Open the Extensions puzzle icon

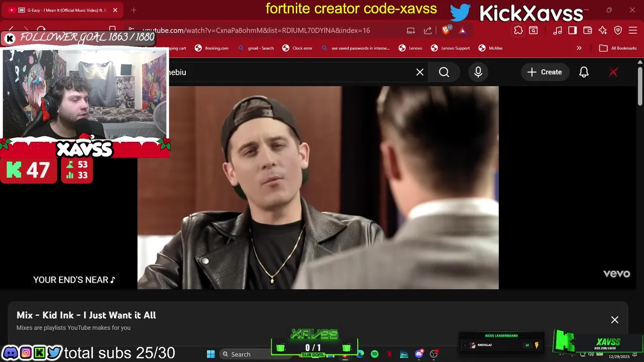[x=518, y=30]
